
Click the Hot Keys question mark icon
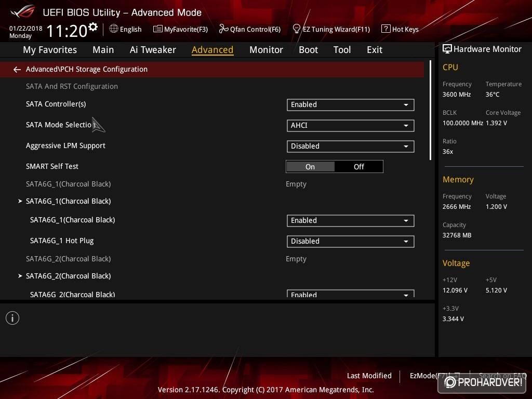[386, 29]
